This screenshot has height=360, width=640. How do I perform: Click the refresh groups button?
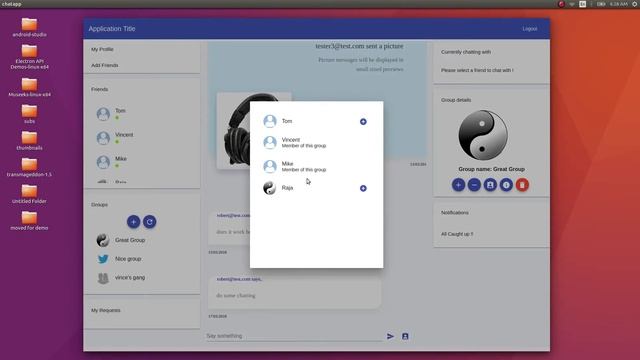pos(149,222)
